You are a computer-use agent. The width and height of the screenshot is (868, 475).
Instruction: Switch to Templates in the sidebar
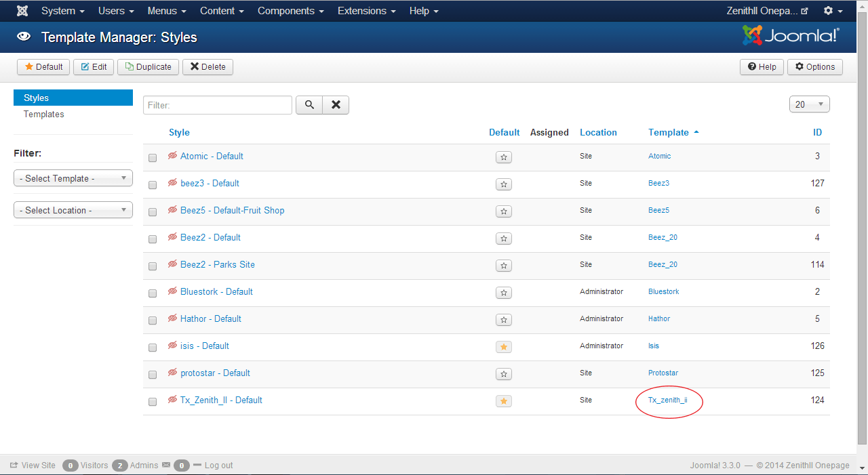pyautogui.click(x=44, y=115)
